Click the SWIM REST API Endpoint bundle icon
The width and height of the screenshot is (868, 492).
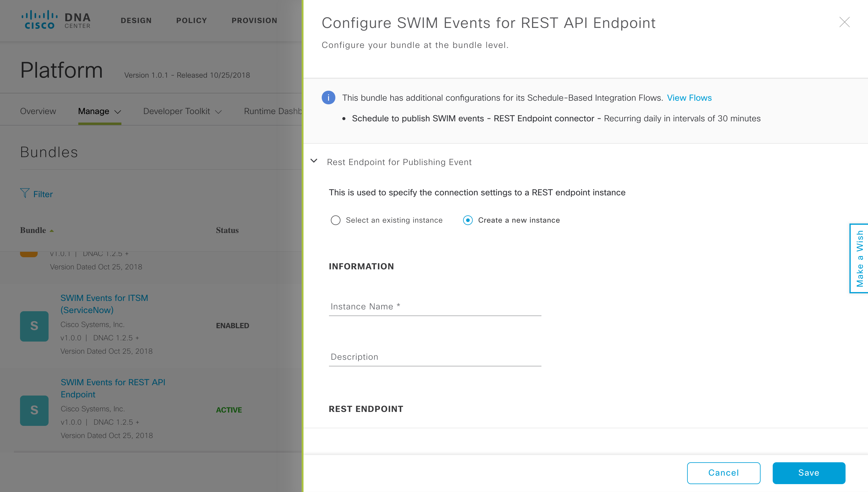pos(34,410)
